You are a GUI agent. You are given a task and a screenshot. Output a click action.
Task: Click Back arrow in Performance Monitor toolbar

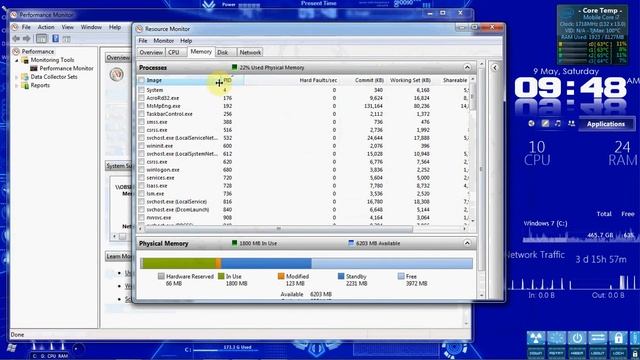pos(16,38)
